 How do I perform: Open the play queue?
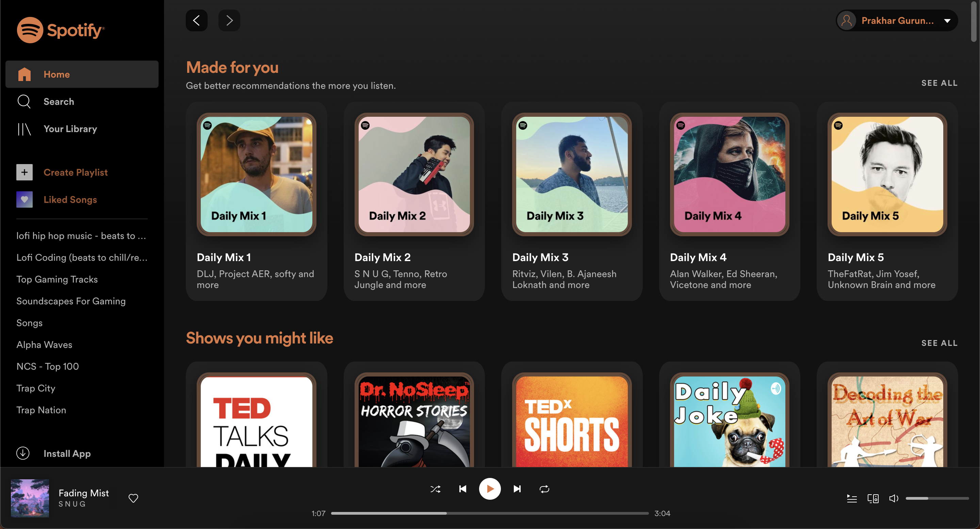point(852,499)
